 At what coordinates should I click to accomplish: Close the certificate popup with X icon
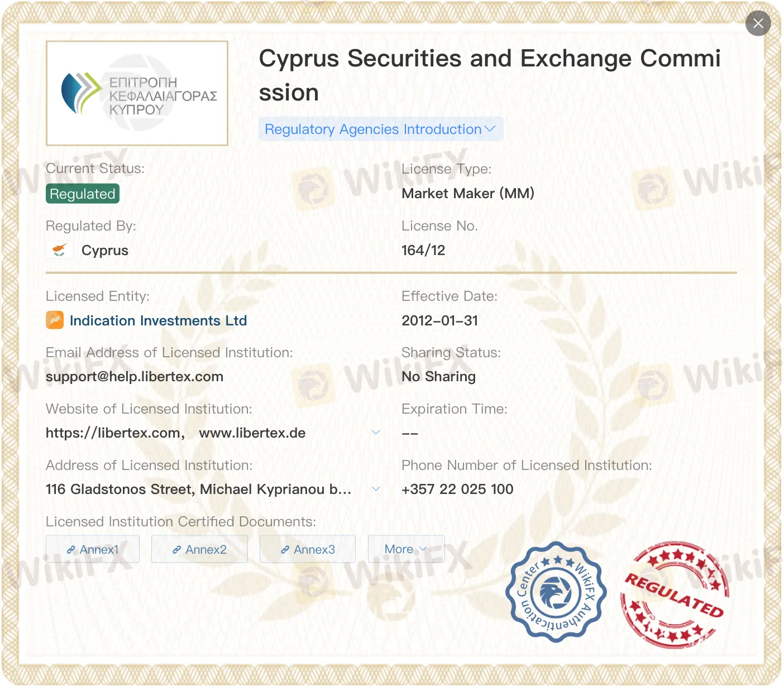point(758,23)
